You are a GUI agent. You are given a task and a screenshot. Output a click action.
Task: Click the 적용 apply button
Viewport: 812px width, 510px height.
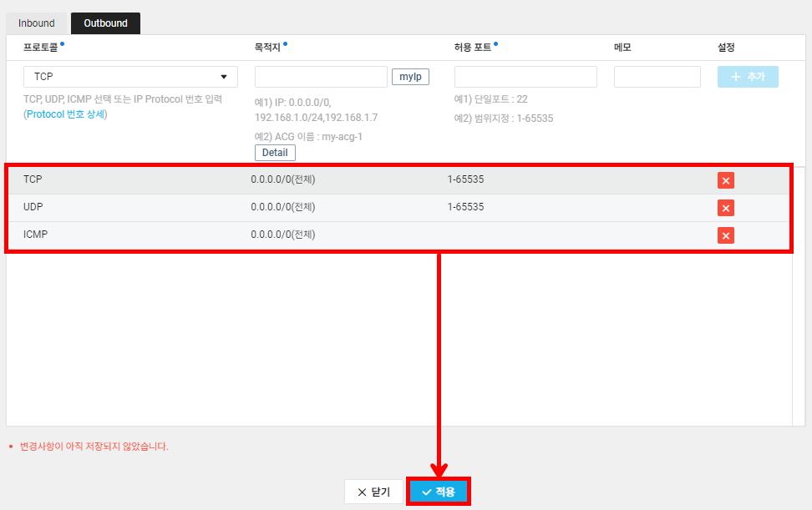pyautogui.click(x=439, y=492)
